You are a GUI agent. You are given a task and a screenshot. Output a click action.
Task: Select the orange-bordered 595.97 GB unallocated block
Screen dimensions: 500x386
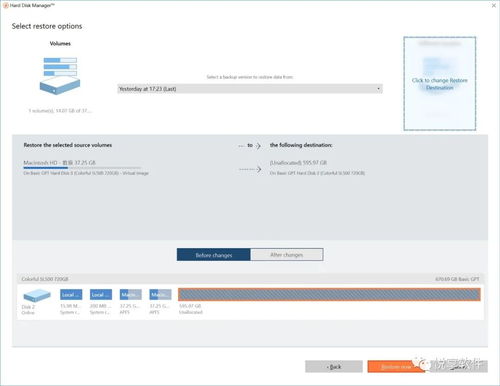coord(329,295)
